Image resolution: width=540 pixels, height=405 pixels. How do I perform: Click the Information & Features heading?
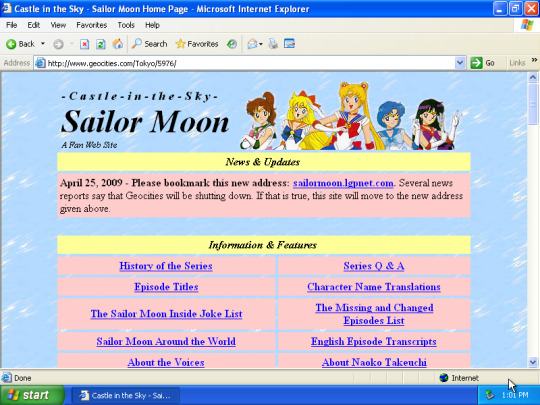tap(262, 245)
